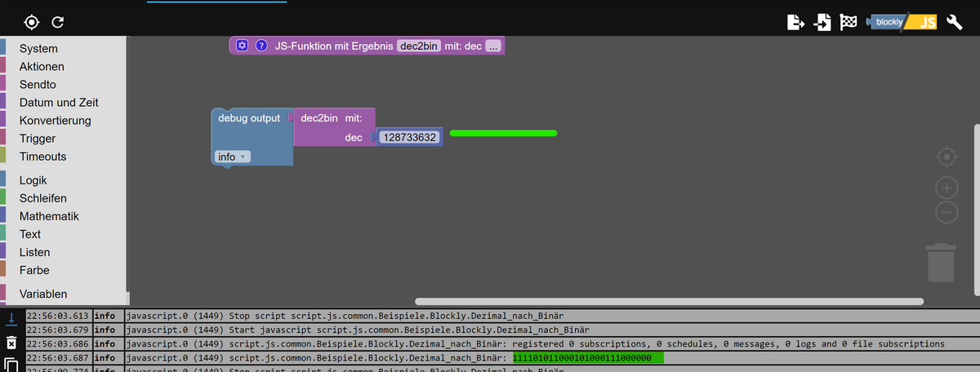This screenshot has height=372, width=980.
Task: Click the binary output 111101011000101000111000000
Action: click(x=581, y=357)
